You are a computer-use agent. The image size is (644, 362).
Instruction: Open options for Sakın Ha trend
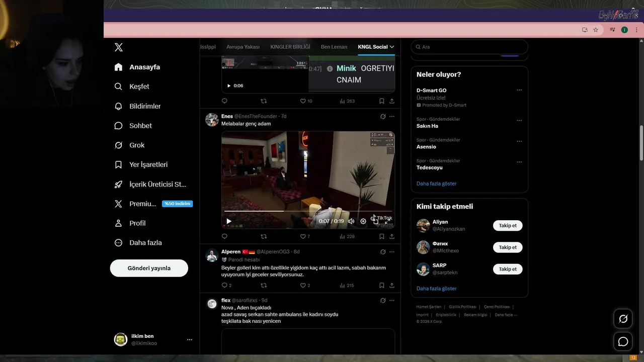(519, 121)
